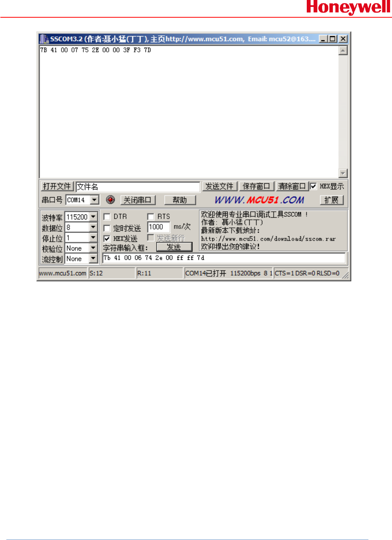Minimize the SSCOM3.2 window
The image size is (392, 540).
click(x=323, y=39)
